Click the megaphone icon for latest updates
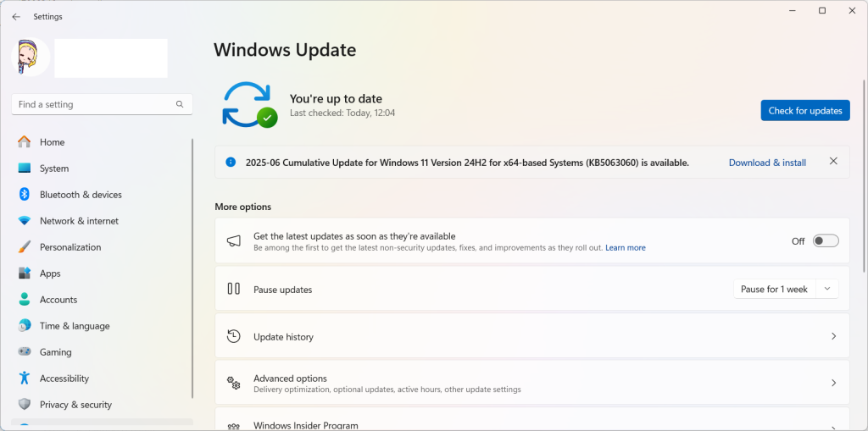 234,241
